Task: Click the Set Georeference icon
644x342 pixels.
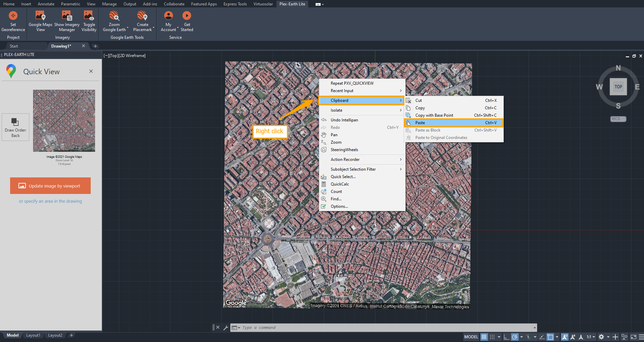Action: (x=13, y=16)
